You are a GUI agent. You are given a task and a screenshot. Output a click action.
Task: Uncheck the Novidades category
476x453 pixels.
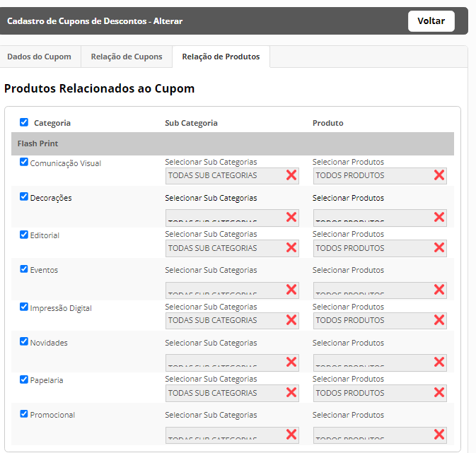click(x=24, y=341)
